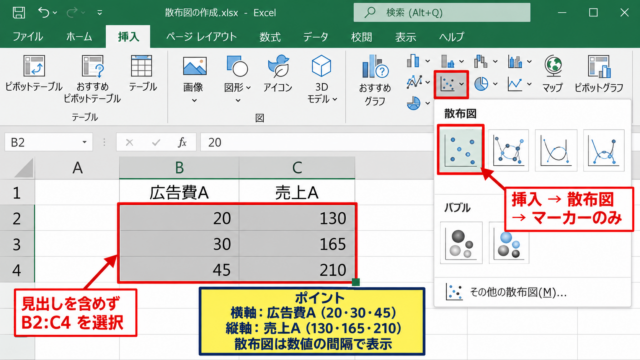Click the ピボットグラフ icon
This screenshot has width=640, height=360.
pyautogui.click(x=599, y=73)
